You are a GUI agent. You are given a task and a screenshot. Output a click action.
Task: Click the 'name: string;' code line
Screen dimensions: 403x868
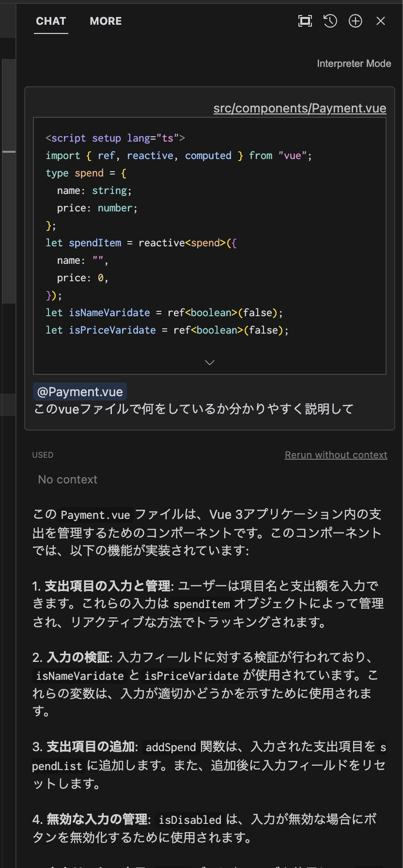tap(94, 191)
